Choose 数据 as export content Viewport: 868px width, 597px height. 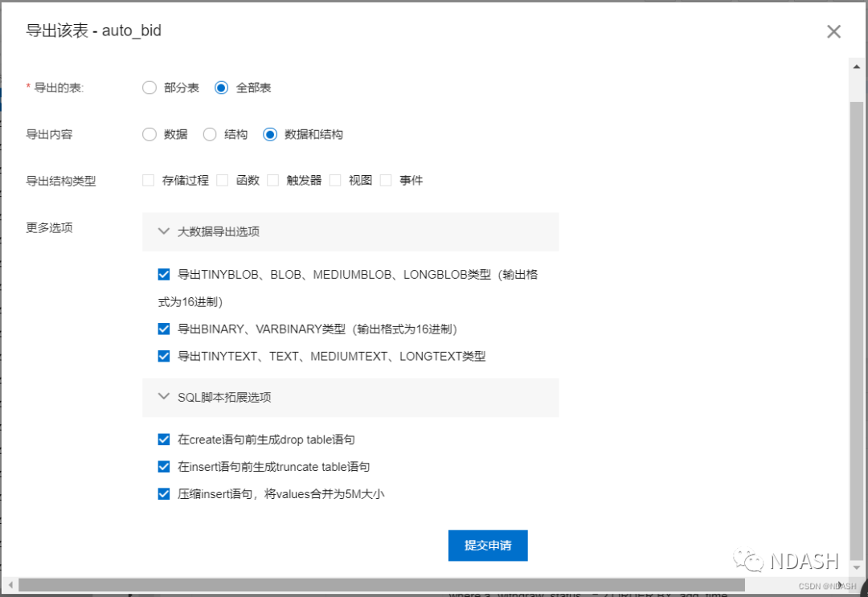(149, 134)
